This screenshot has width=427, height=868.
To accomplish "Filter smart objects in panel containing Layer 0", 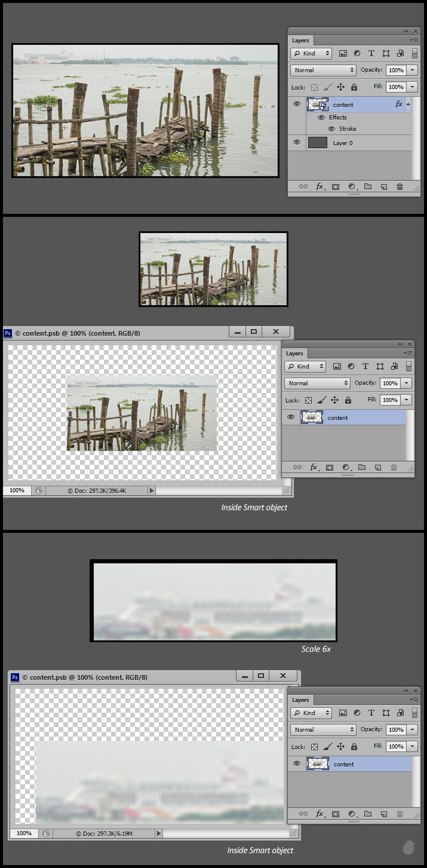I will tap(400, 53).
